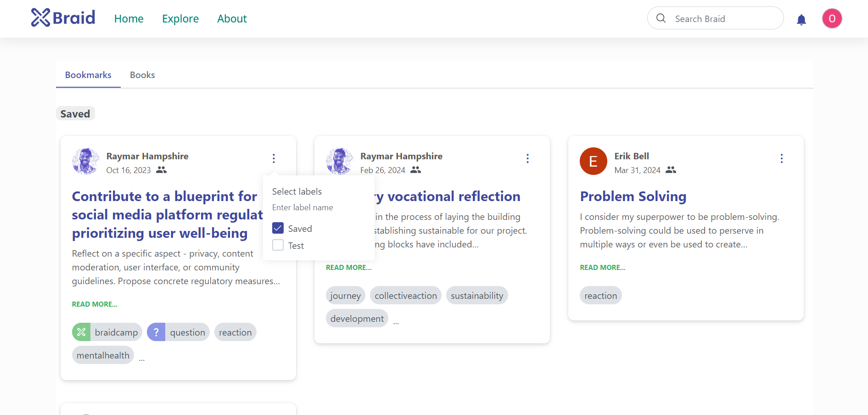Click the question tag icon
The image size is (868, 415).
click(x=156, y=332)
